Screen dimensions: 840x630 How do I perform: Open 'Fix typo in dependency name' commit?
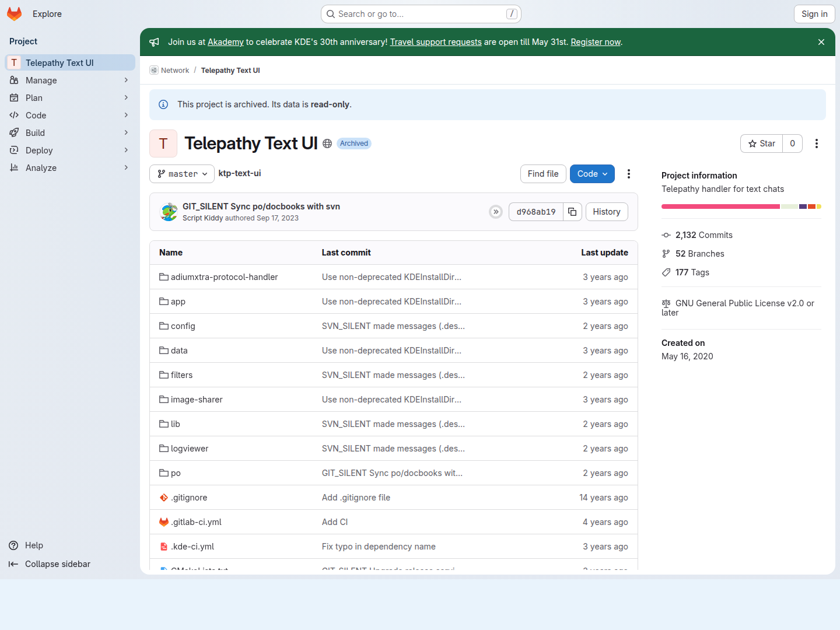379,547
